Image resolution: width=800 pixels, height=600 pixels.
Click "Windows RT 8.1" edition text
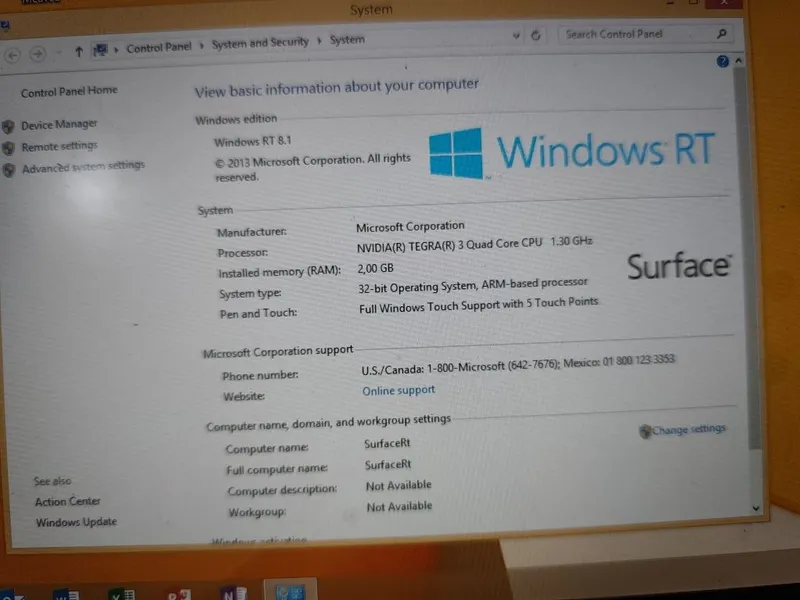tap(253, 141)
